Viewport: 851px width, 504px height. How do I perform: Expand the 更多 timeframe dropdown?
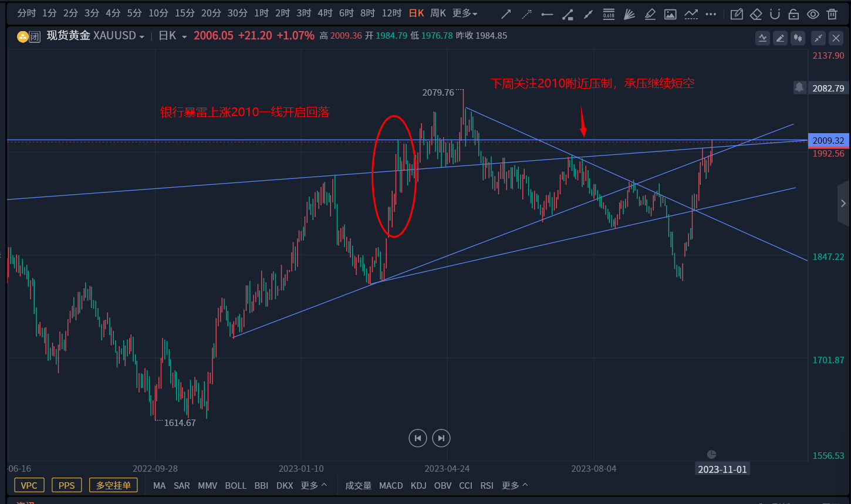click(465, 13)
